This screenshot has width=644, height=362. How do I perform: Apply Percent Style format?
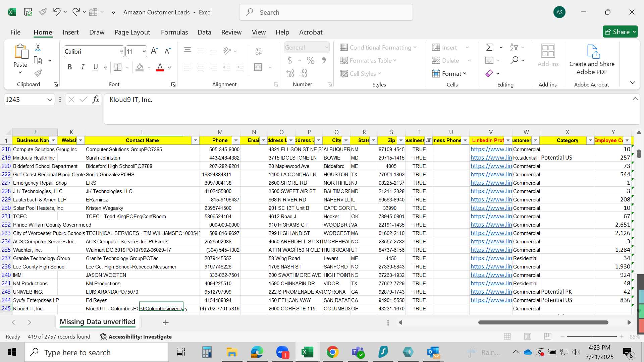click(x=311, y=60)
